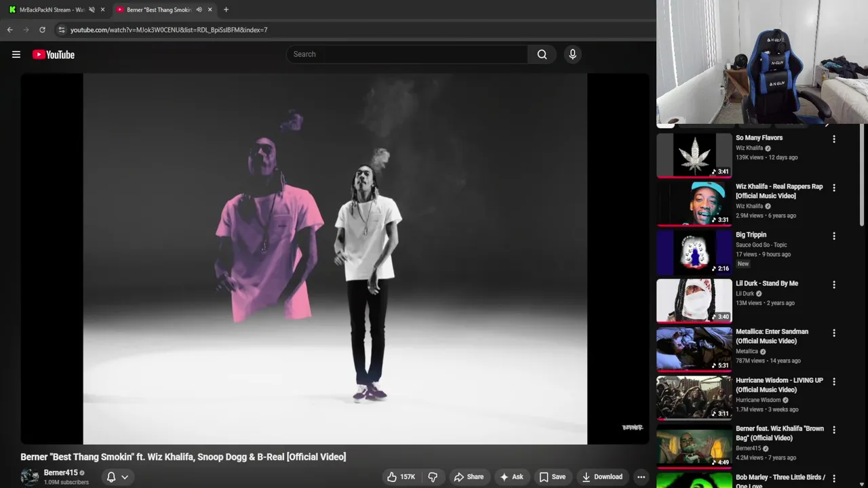Close the Berner YouTube tab
The image size is (868, 488).
pyautogui.click(x=210, y=9)
